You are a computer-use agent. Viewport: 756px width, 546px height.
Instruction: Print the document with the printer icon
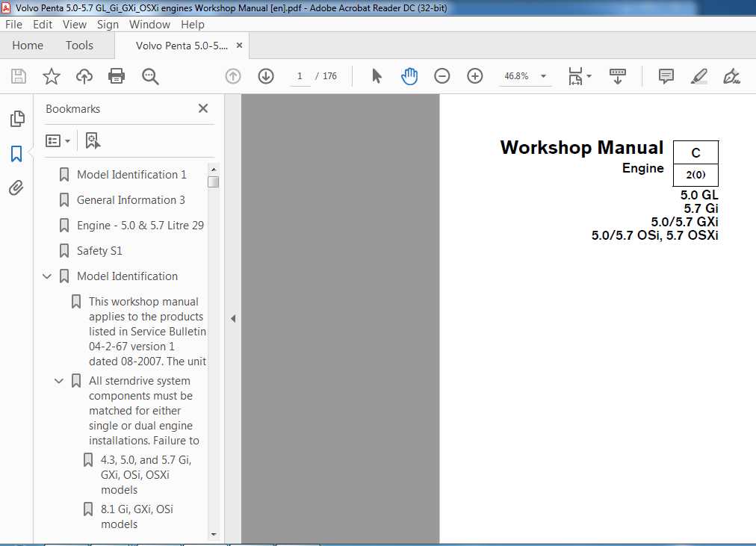coord(117,76)
